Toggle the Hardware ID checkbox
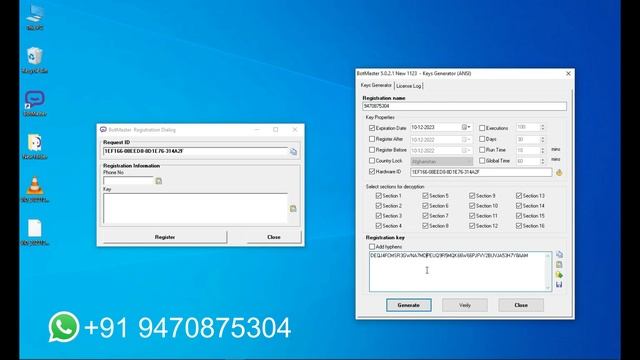The width and height of the screenshot is (640, 360). 372,171
